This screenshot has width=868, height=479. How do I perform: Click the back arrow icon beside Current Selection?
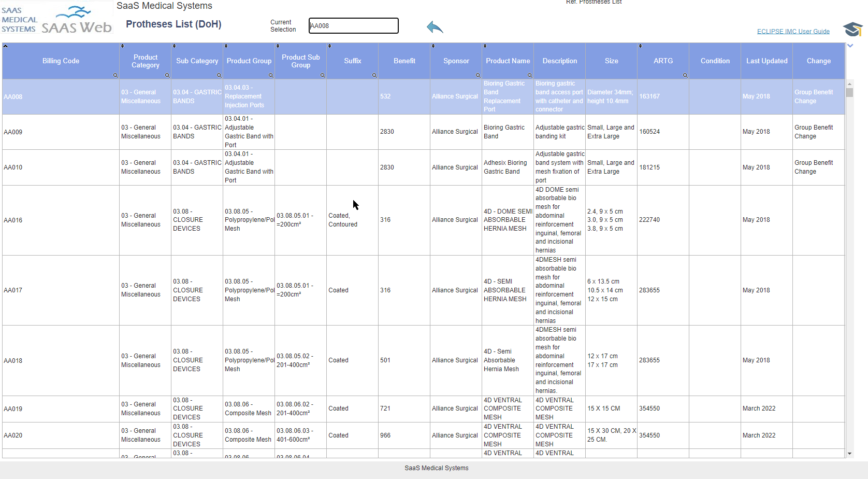(435, 27)
